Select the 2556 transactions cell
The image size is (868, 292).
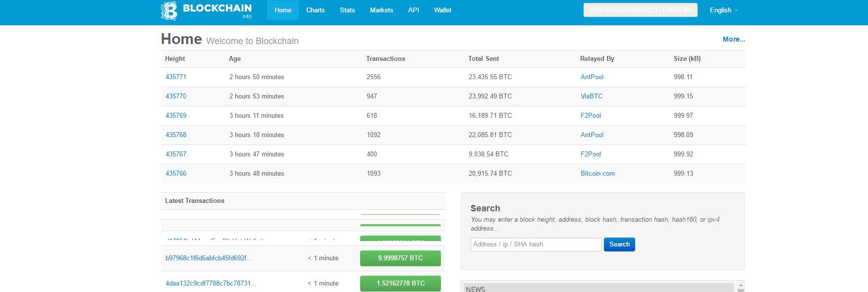[374, 77]
